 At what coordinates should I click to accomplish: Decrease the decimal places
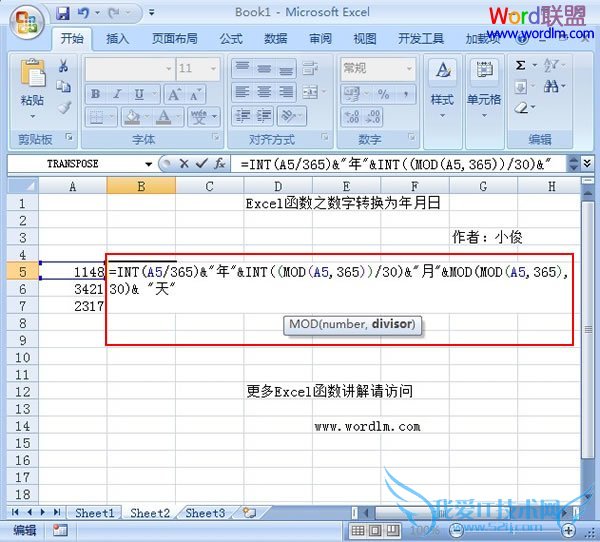[x=373, y=117]
